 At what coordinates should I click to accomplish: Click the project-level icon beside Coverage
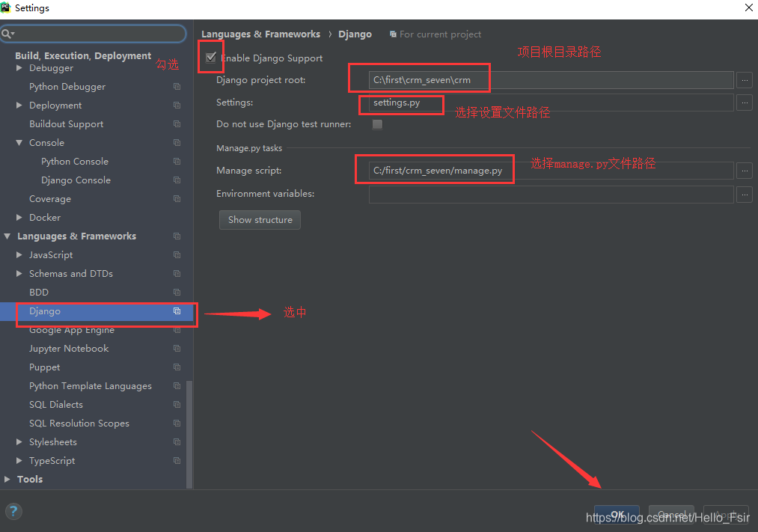tap(177, 198)
